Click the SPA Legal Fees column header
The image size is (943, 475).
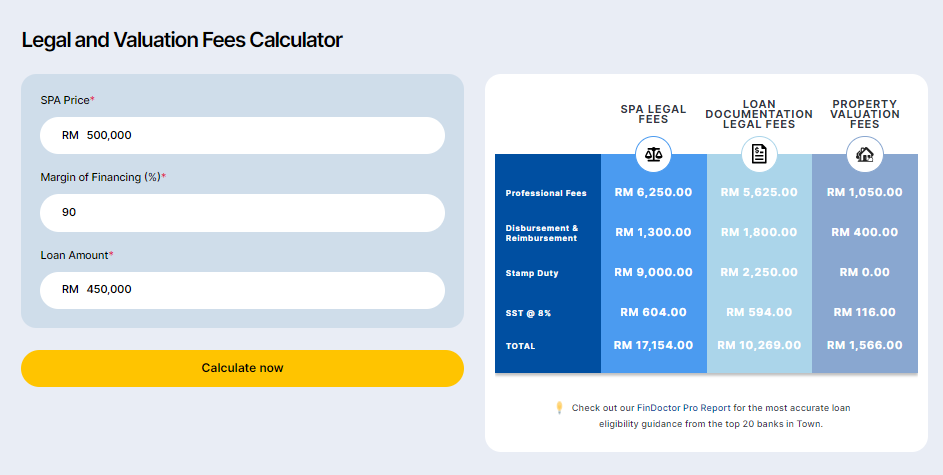(x=653, y=114)
